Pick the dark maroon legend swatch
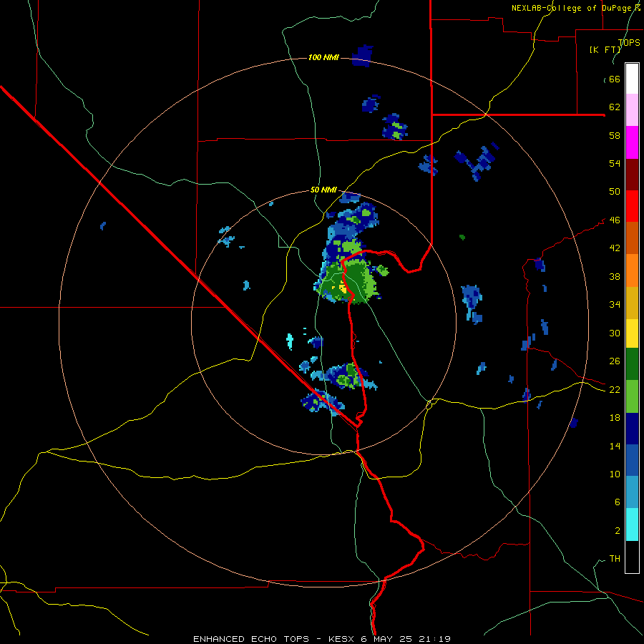The image size is (644, 644). [x=632, y=175]
